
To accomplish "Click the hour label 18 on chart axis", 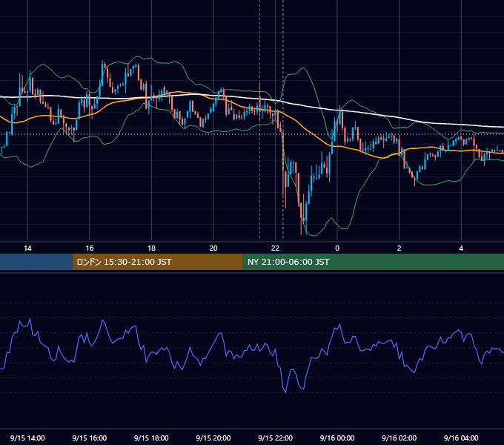I will click(151, 248).
